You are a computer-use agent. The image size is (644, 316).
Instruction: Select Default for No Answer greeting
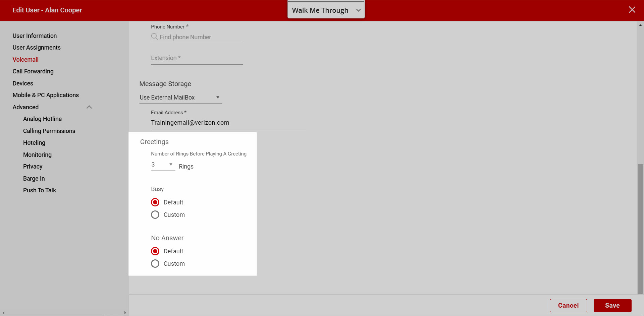pos(155,251)
